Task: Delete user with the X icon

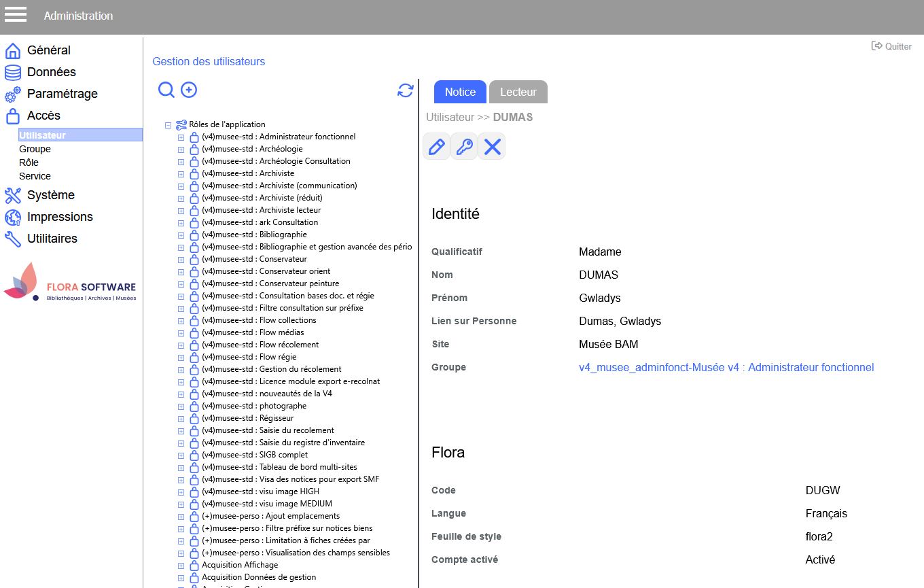Action: point(493,146)
